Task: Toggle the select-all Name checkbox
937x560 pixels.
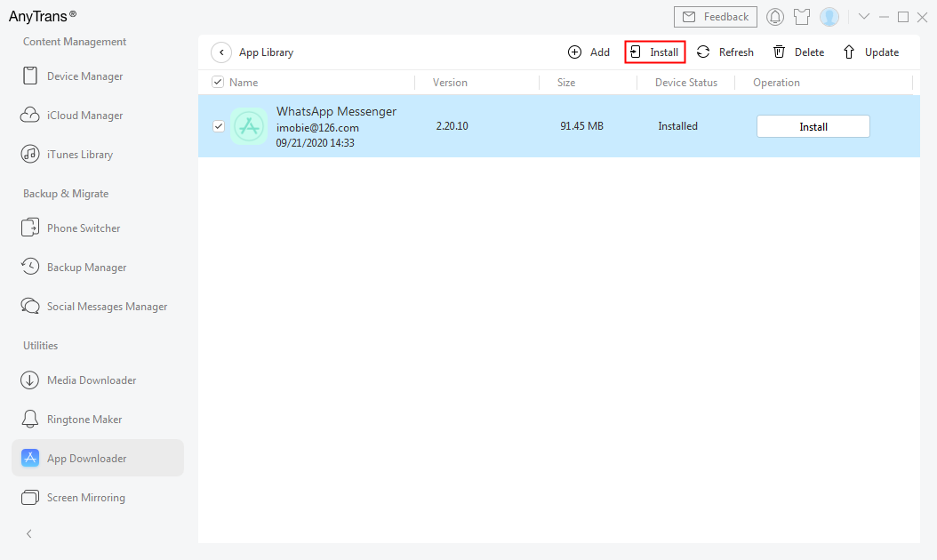Action: pyautogui.click(x=219, y=83)
